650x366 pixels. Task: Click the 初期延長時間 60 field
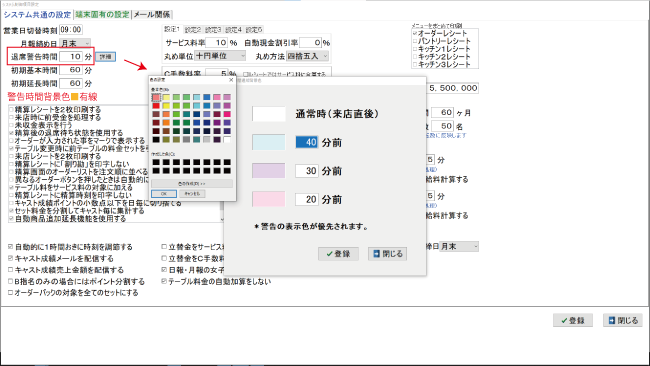[x=71, y=83]
